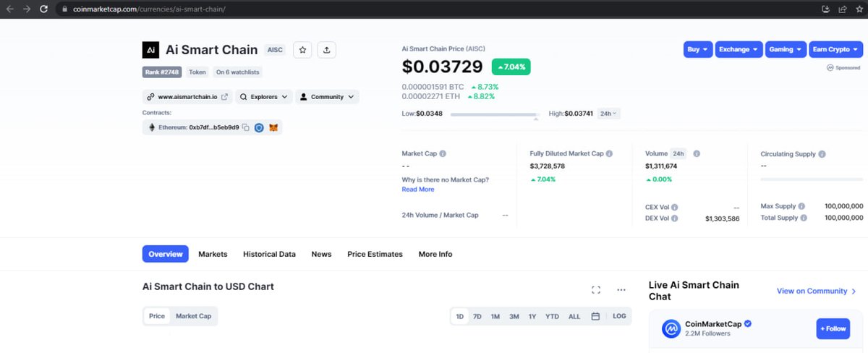Click the On 6 watchlists tag
Screen dimensions: 868x353
[238, 72]
